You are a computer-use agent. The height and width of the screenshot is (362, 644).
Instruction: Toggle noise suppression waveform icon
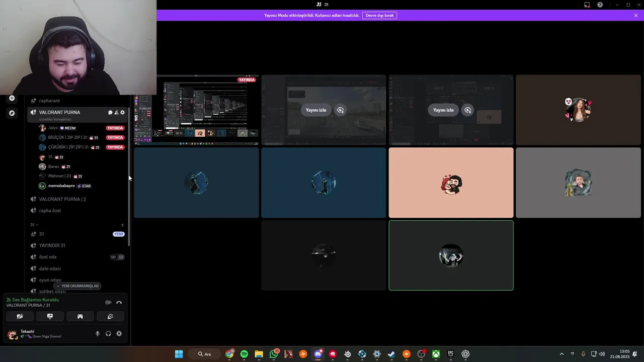click(x=108, y=302)
